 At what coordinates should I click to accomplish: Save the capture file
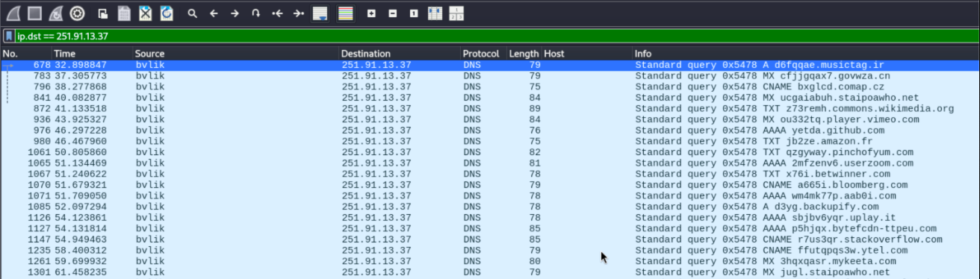125,13
